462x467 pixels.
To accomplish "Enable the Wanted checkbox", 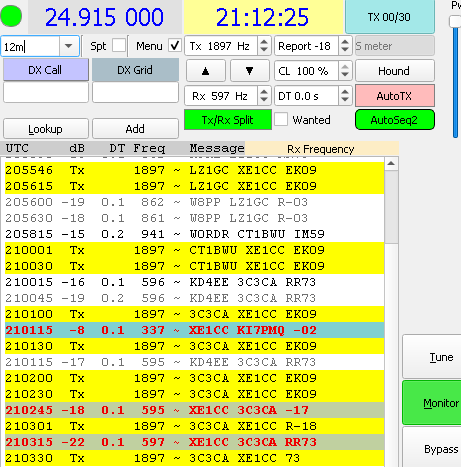I will click(281, 119).
